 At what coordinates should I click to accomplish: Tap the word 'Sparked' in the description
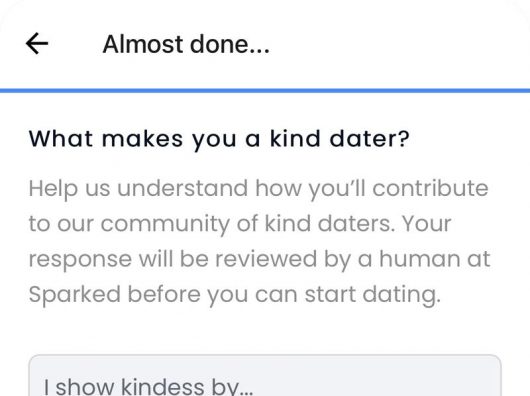point(75,294)
